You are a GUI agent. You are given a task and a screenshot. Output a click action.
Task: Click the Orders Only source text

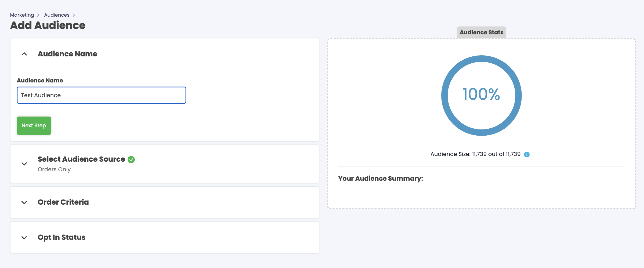click(x=54, y=169)
